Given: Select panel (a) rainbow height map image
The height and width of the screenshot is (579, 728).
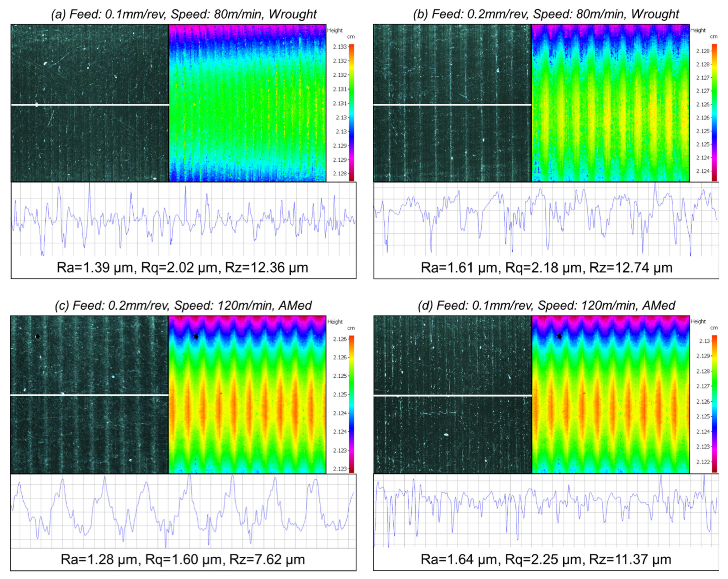Looking at the screenshot, I should 247,103.
